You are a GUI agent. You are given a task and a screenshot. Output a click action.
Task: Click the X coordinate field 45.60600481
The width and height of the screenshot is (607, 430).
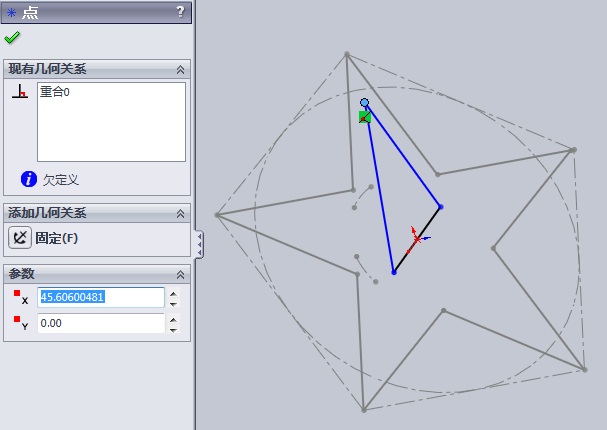101,297
